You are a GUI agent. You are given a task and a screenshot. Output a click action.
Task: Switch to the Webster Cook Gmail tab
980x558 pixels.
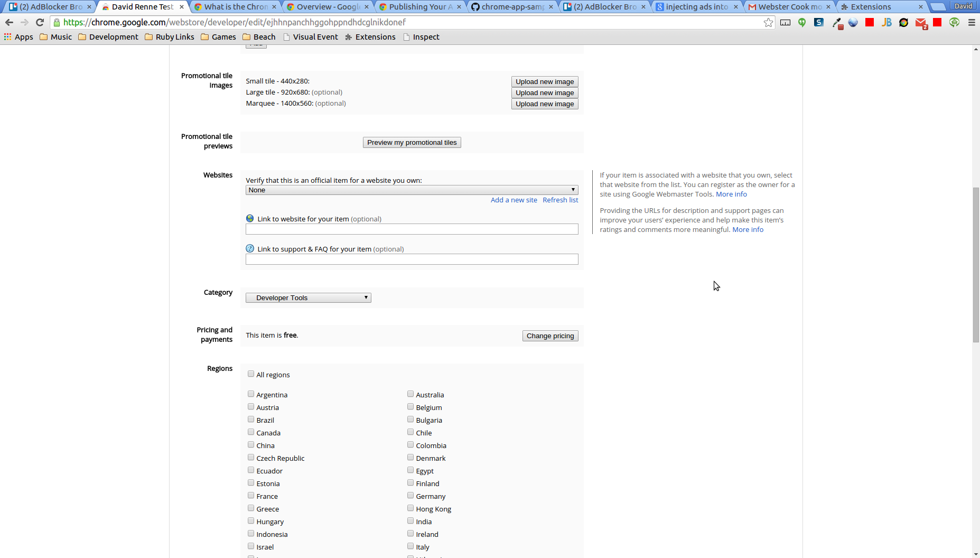[x=789, y=7]
